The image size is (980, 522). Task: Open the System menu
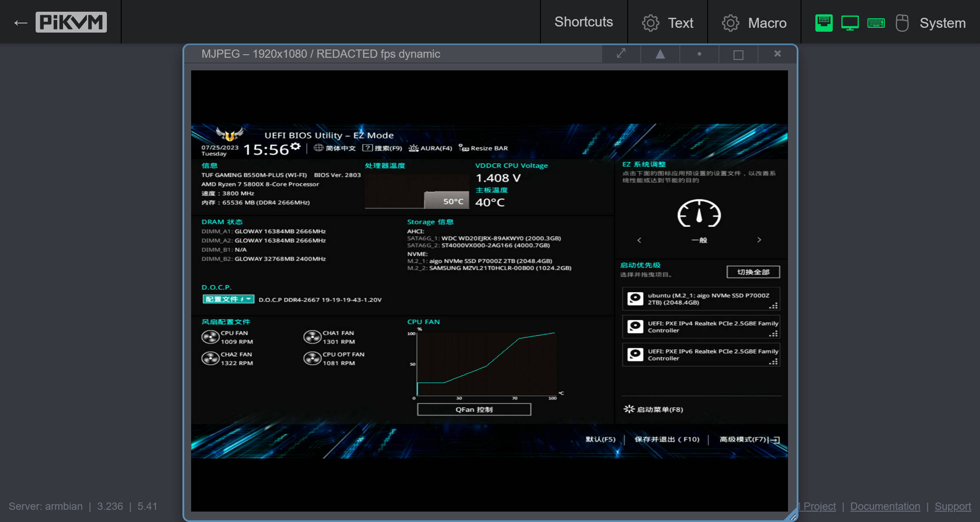click(942, 23)
